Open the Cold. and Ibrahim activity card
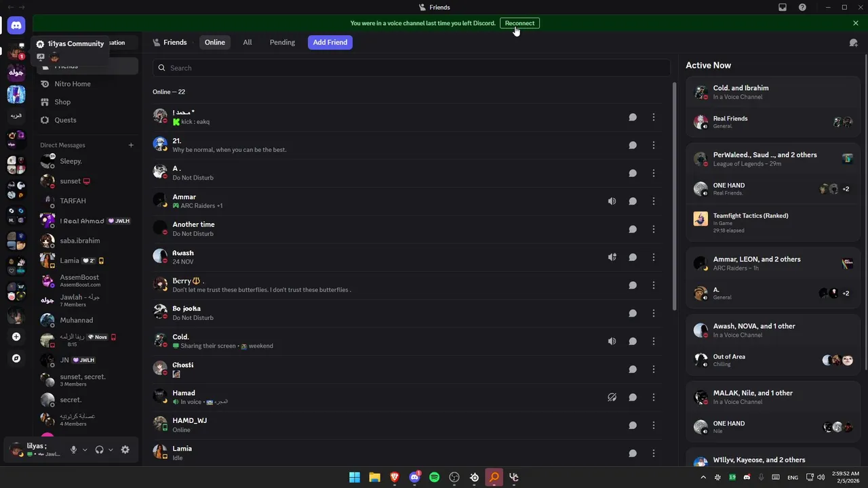 pyautogui.click(x=773, y=91)
